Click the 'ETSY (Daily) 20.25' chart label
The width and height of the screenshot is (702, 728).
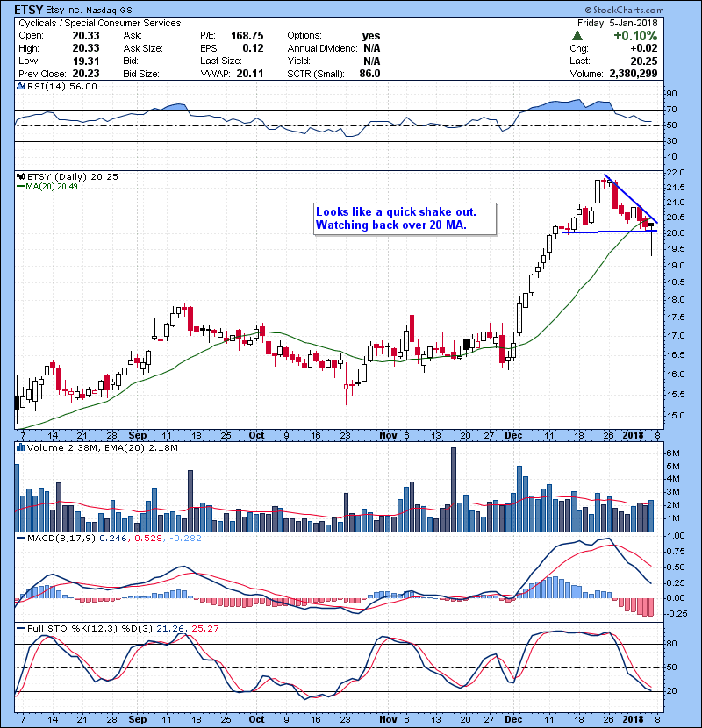73,176
